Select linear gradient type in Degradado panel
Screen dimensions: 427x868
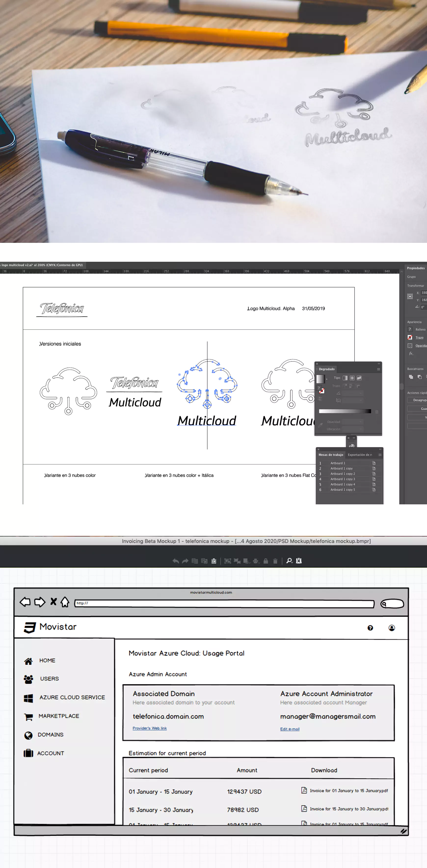click(345, 378)
